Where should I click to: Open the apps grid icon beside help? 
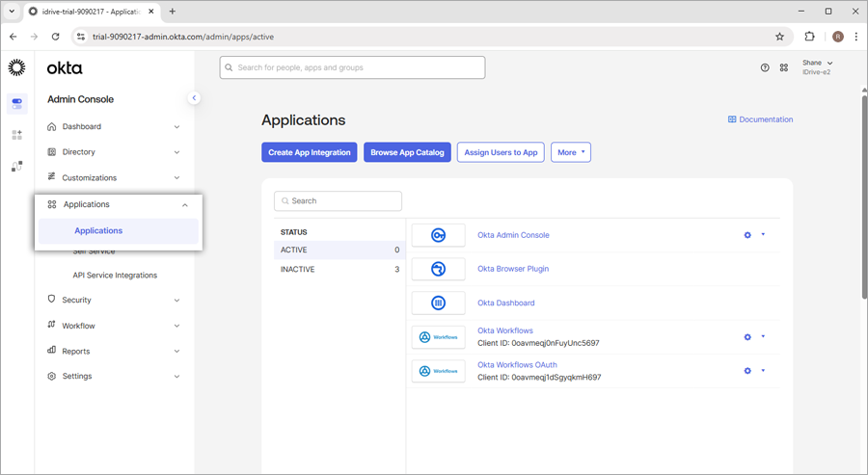[x=784, y=67]
